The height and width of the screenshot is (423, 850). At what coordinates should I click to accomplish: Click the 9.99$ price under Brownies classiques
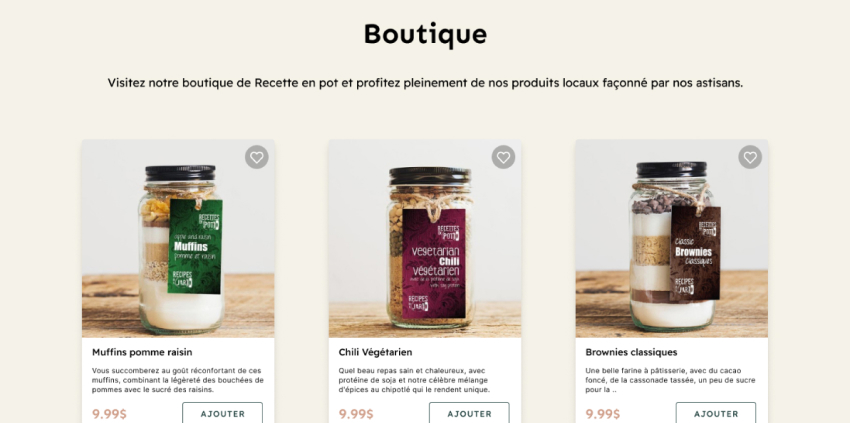point(602,414)
